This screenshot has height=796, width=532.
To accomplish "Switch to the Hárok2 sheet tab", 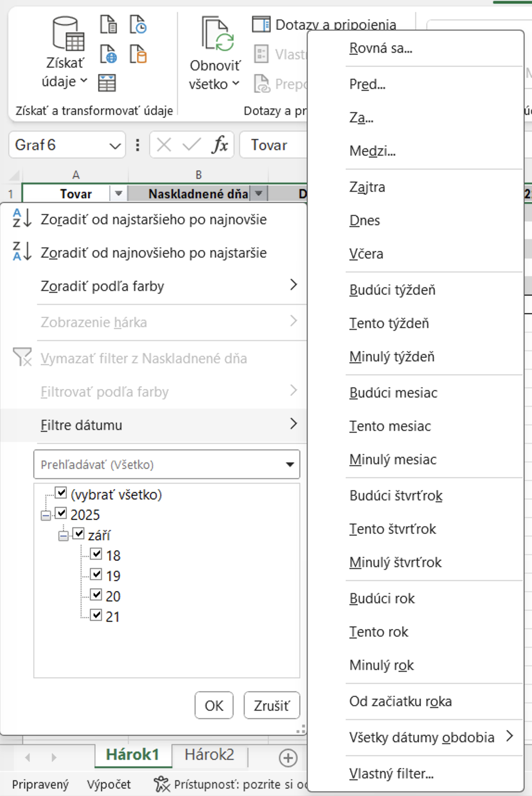I will pos(209,754).
